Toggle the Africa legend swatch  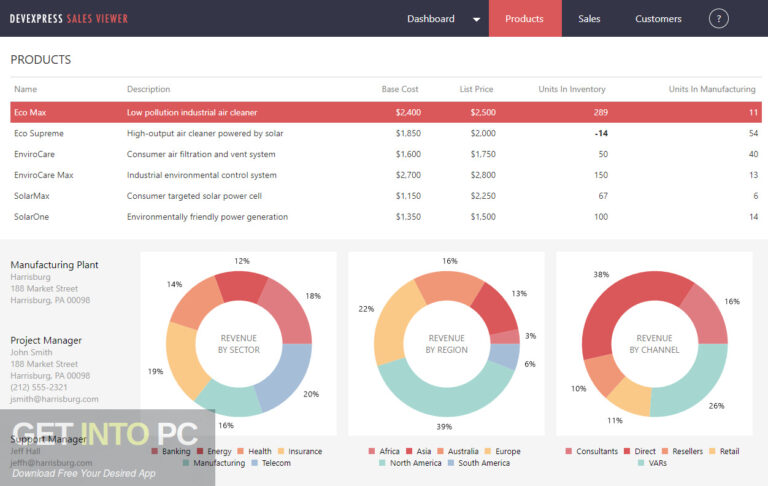pos(372,451)
